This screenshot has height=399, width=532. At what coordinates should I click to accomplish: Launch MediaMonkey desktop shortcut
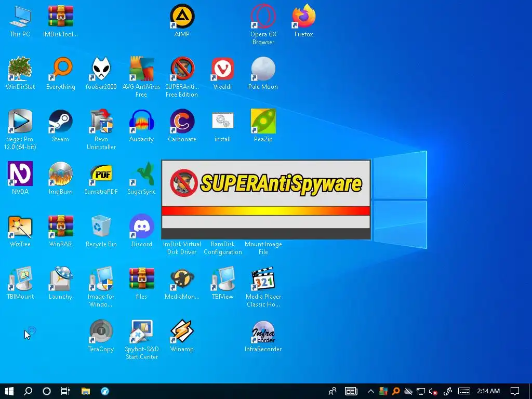[x=182, y=283]
